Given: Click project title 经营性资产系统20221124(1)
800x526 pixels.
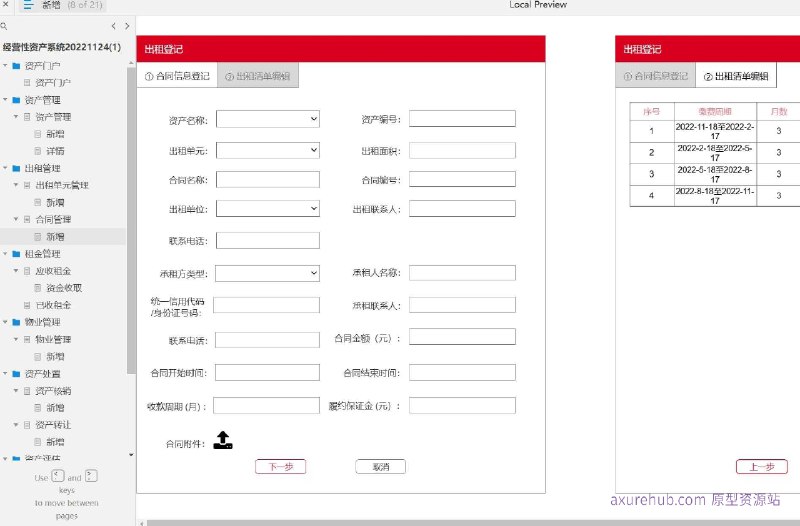Looking at the screenshot, I should tap(62, 47).
